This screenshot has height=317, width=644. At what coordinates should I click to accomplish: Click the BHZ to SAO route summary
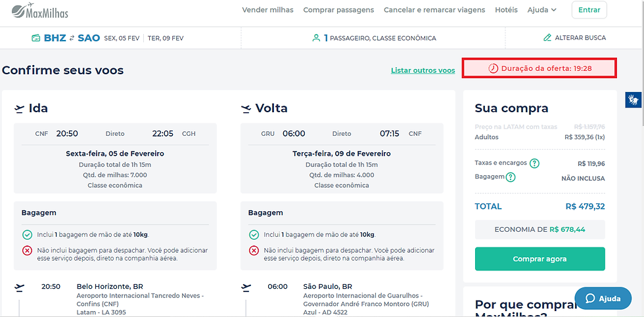tap(66, 38)
